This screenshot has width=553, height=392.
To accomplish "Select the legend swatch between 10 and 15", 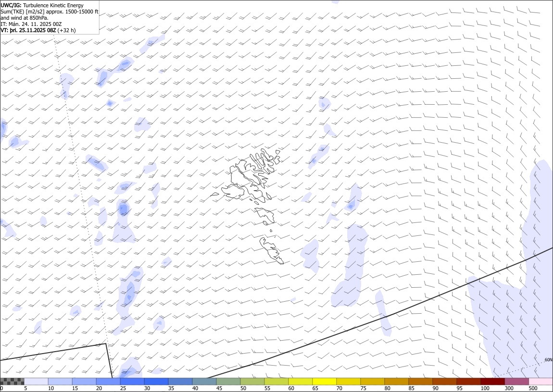I will 60,381.
